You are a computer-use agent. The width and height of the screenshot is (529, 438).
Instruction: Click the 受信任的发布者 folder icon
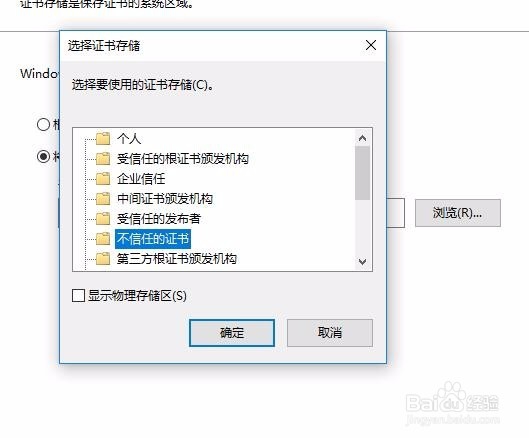[x=103, y=218]
